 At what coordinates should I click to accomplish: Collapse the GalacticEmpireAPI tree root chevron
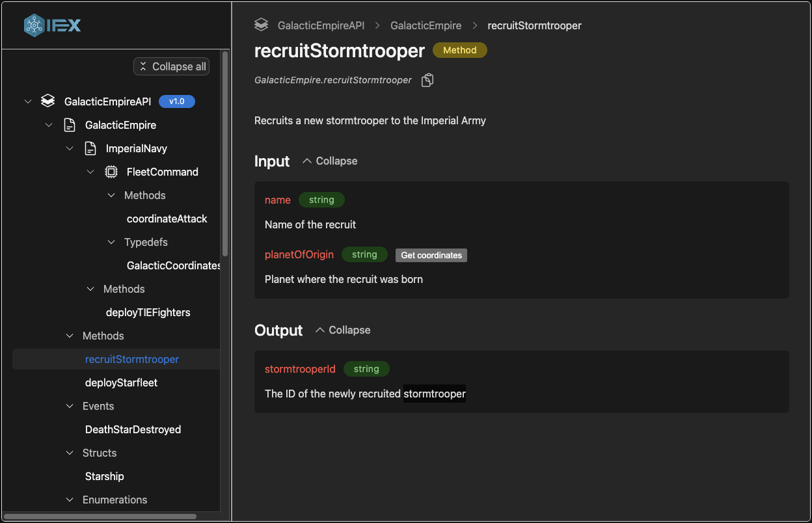27,101
